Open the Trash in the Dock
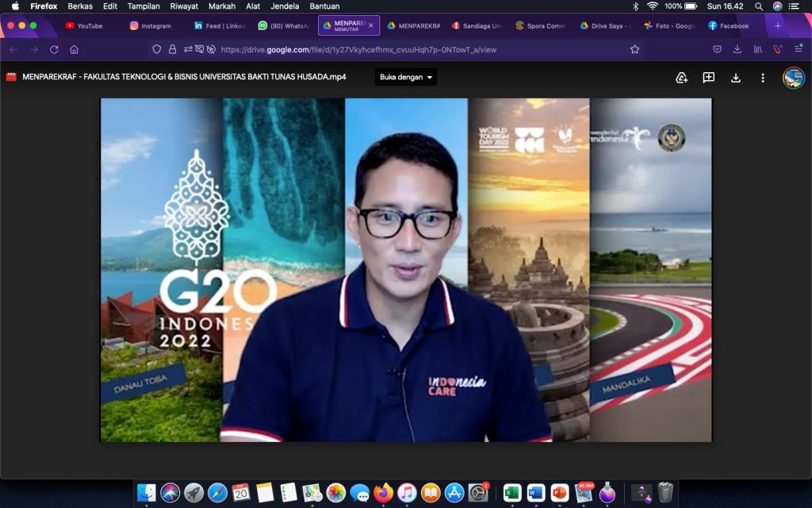The width and height of the screenshot is (812, 508). pos(665,492)
